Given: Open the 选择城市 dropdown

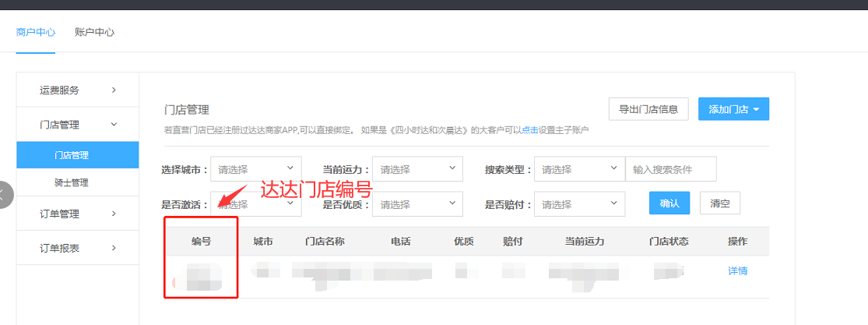Looking at the screenshot, I should pos(255,169).
